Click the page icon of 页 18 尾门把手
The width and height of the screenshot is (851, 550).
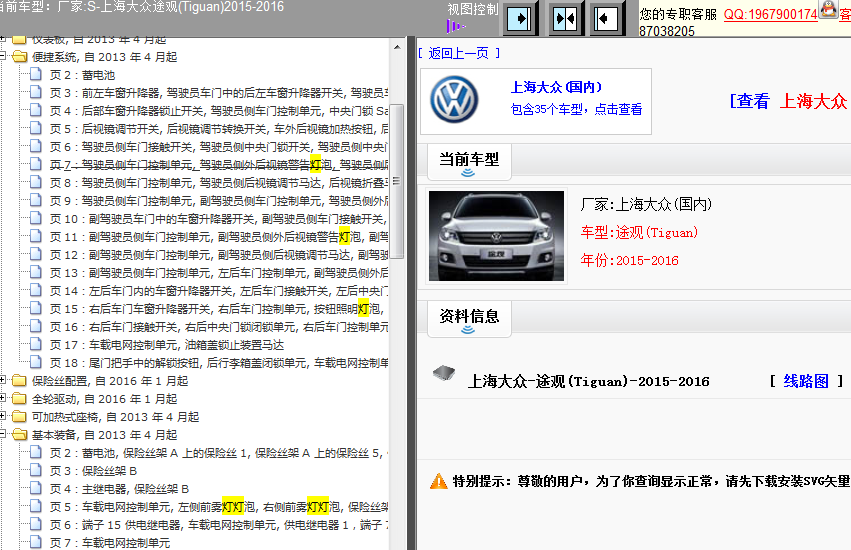(x=36, y=362)
